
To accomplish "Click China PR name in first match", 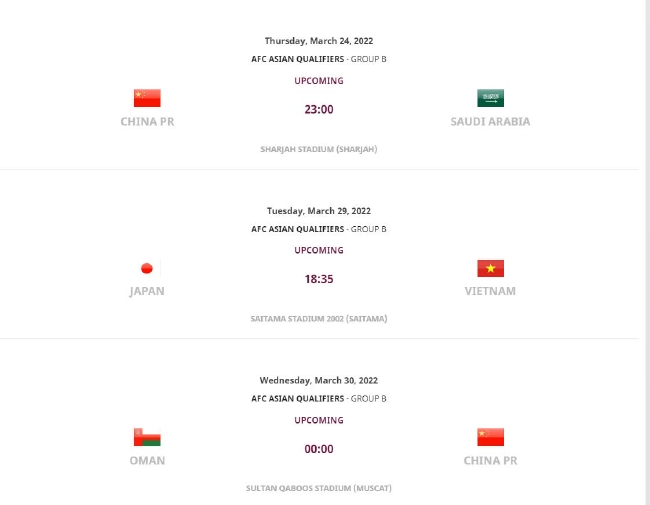I will (147, 122).
